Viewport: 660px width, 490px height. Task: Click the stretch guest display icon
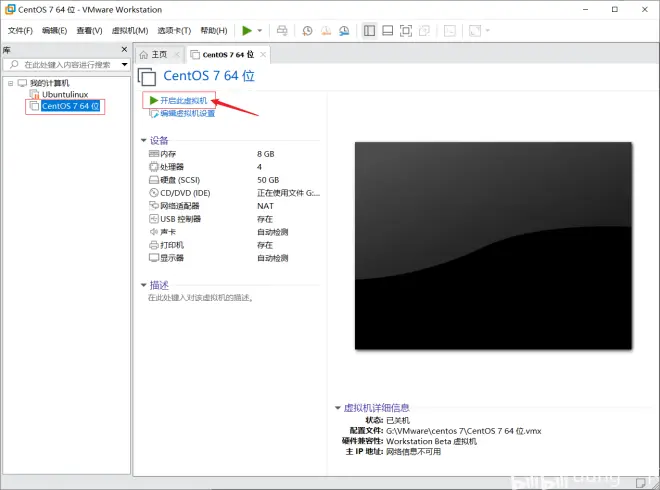475,30
